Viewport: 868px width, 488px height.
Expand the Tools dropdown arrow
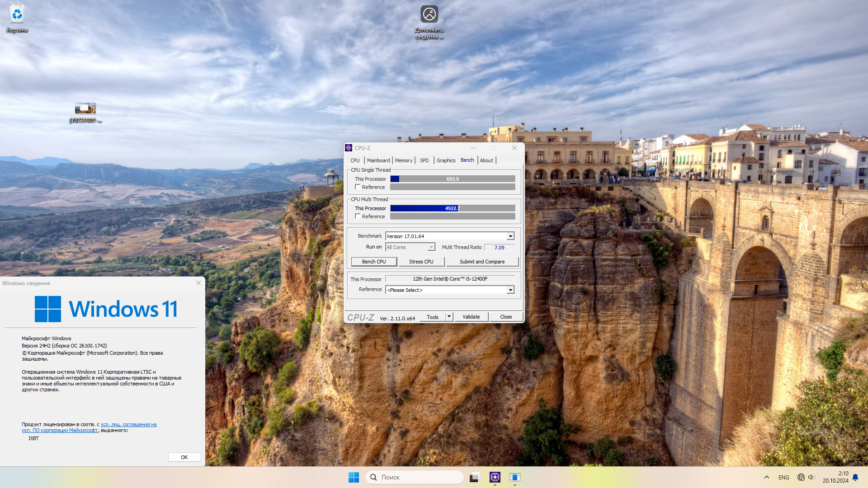pyautogui.click(x=449, y=317)
